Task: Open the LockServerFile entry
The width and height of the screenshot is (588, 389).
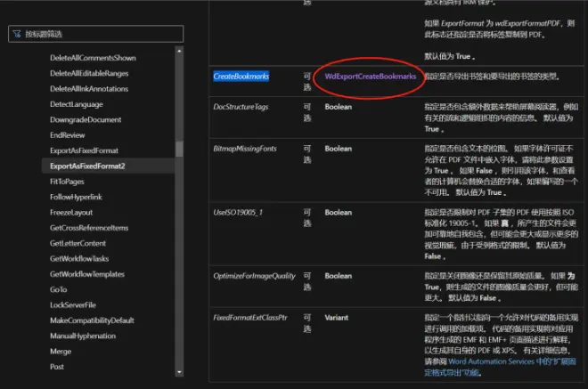Action: point(73,305)
